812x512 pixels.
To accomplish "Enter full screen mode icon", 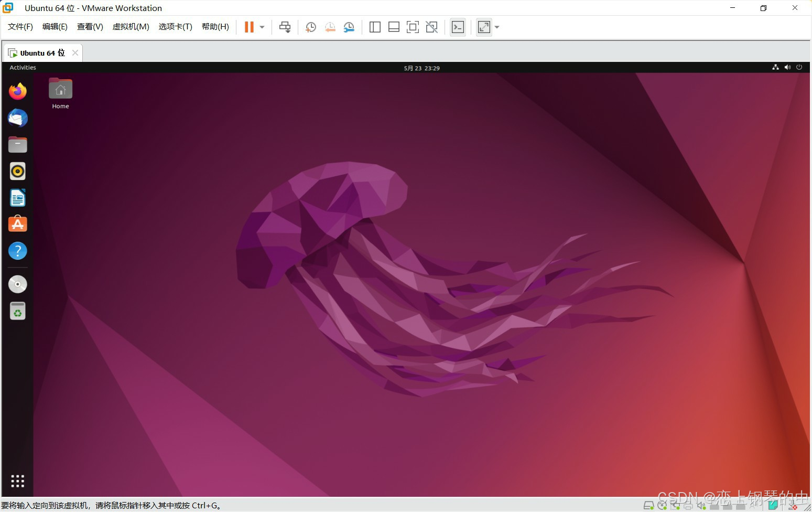I will point(413,27).
